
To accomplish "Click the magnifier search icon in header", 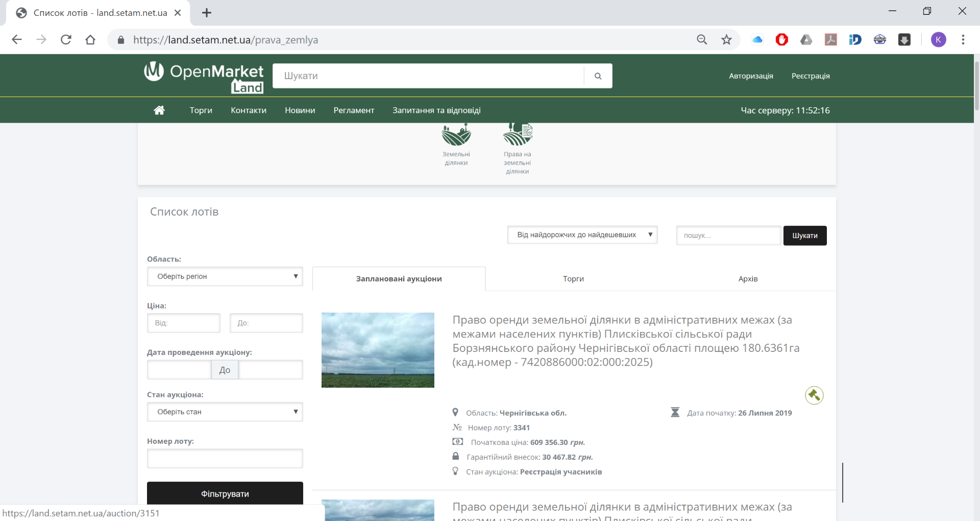I will (x=598, y=76).
